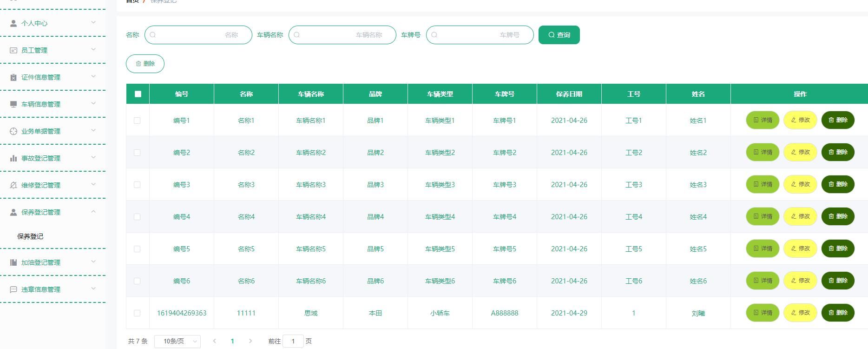Click the chat bubble icon beside 违章信息管理
The height and width of the screenshot is (349, 868).
click(13, 289)
